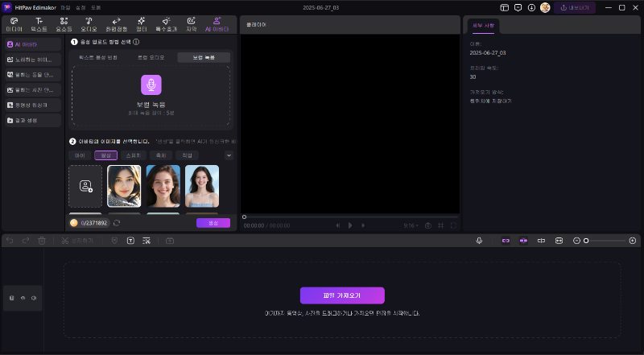Viewport: 644px width, 355px height.
Task: Open the download center icon
Action: pos(531,8)
